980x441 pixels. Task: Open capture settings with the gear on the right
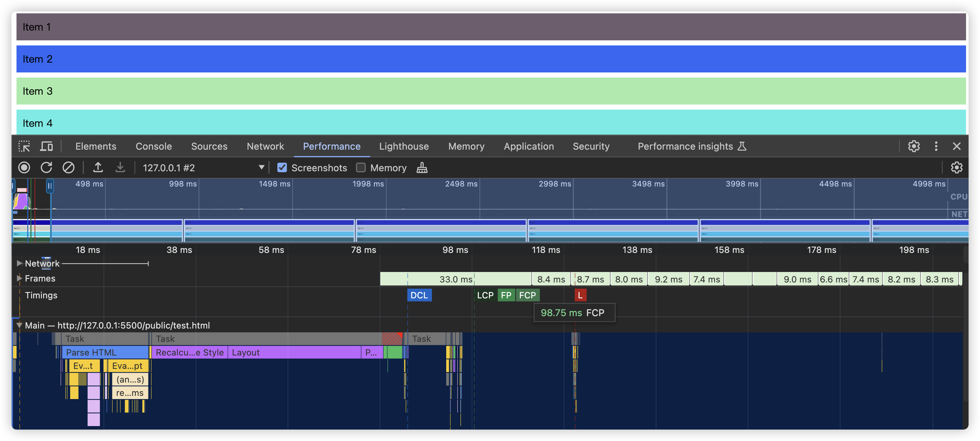(957, 167)
